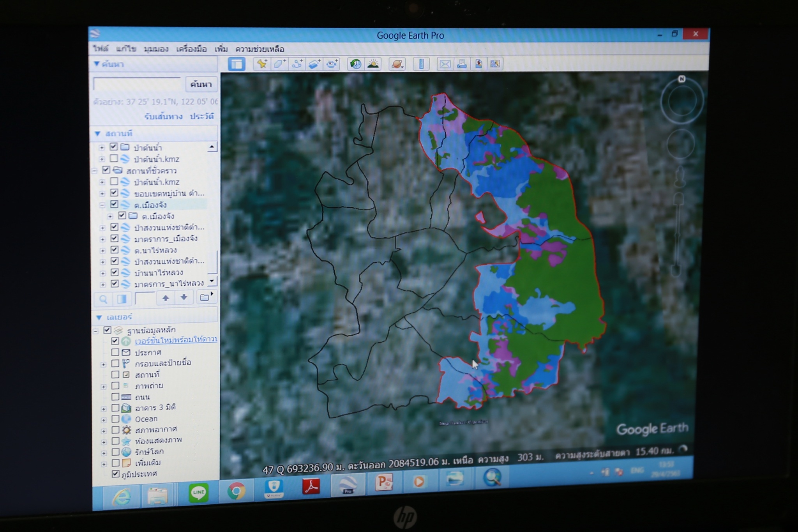Uncheck the ป่าต้นน้ำ folder checkbox
This screenshot has height=532, width=798.
113,147
